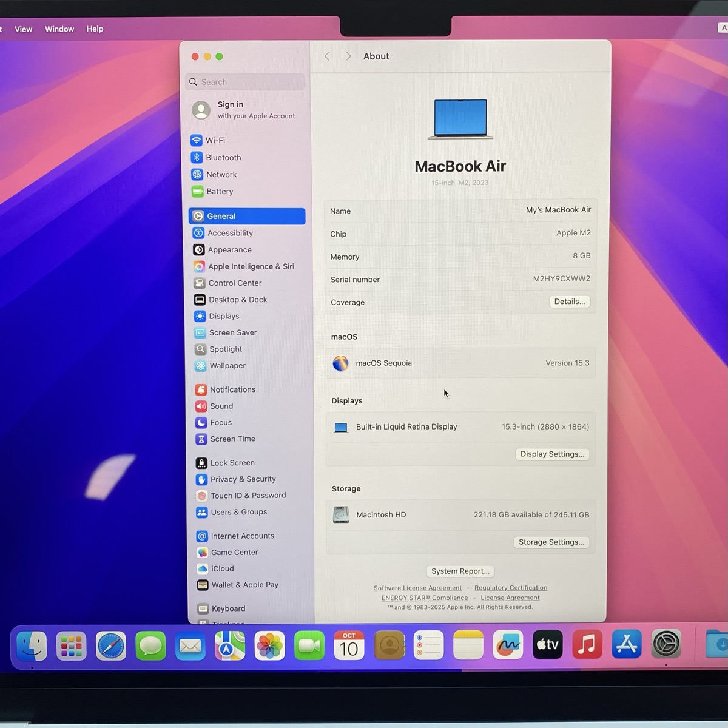Select Accessibility in the sidebar
Image resolution: width=728 pixels, height=728 pixels.
click(223, 233)
